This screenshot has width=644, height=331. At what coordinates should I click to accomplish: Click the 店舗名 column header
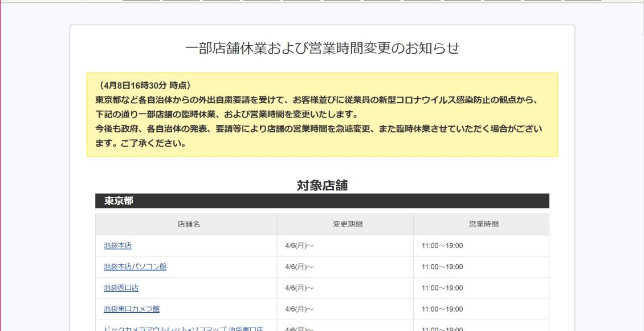pos(189,224)
